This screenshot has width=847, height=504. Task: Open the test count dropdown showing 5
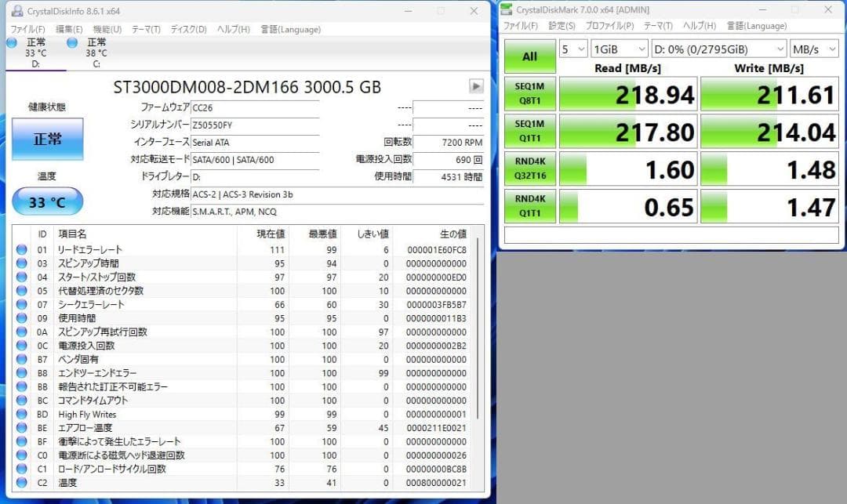(572, 49)
